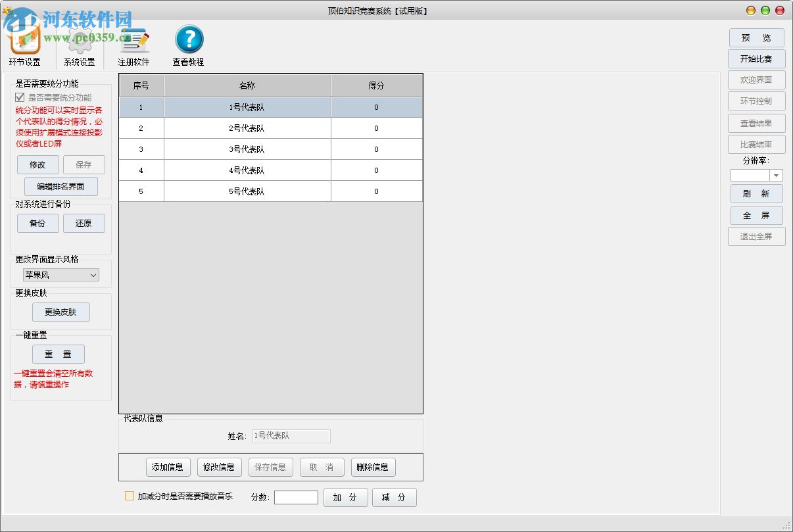Open 编辑排名界面 ranking editor

click(x=60, y=186)
